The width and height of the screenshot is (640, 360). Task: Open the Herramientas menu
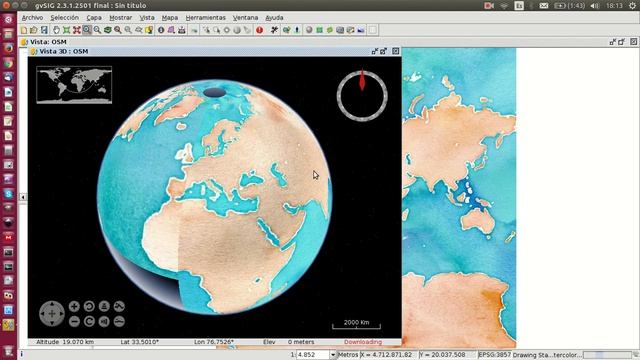coord(205,18)
